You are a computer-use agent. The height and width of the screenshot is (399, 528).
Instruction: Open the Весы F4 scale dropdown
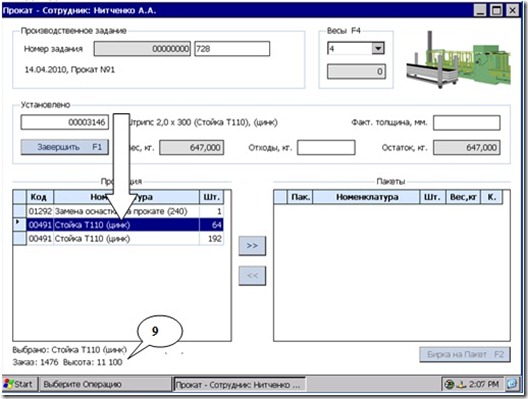point(378,48)
